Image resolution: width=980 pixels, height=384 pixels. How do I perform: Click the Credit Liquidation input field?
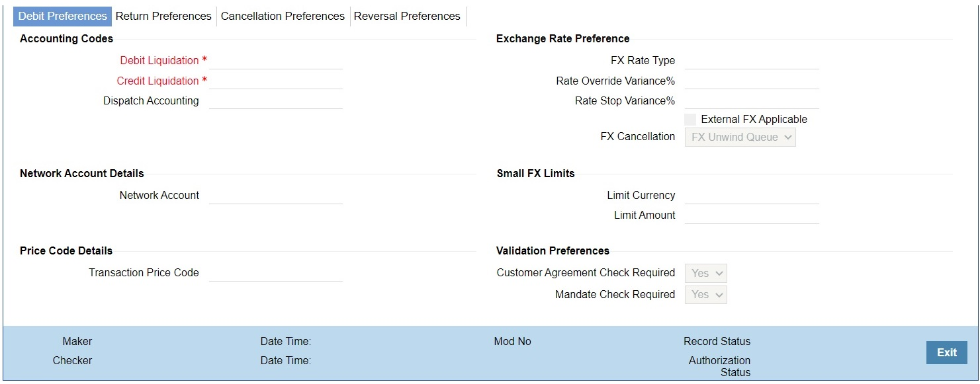coord(276,81)
